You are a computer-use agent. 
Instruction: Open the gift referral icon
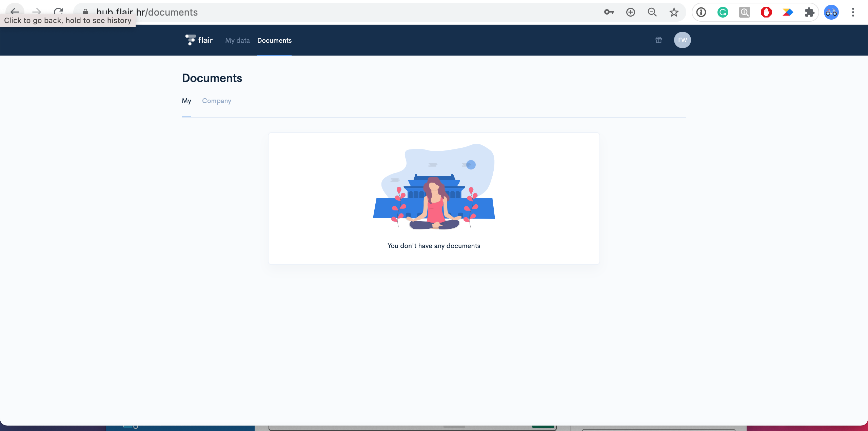point(658,40)
